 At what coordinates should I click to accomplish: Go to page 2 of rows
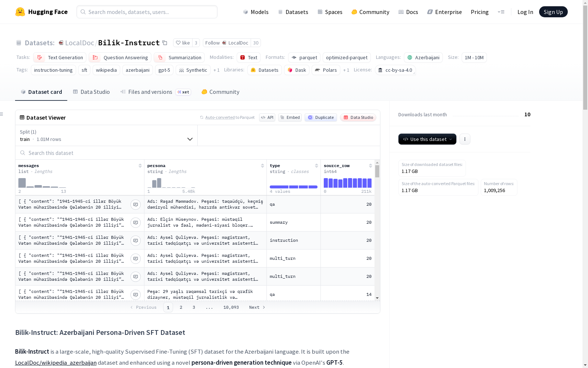pyautogui.click(x=181, y=307)
